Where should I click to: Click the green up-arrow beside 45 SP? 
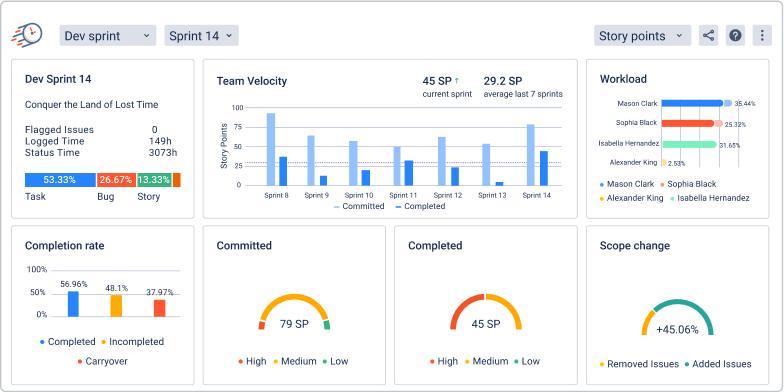[456, 80]
